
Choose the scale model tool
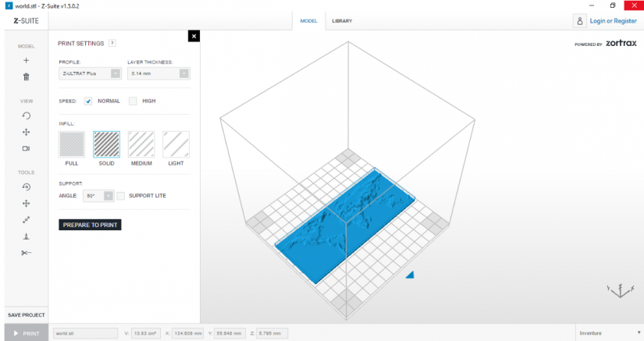point(27,220)
